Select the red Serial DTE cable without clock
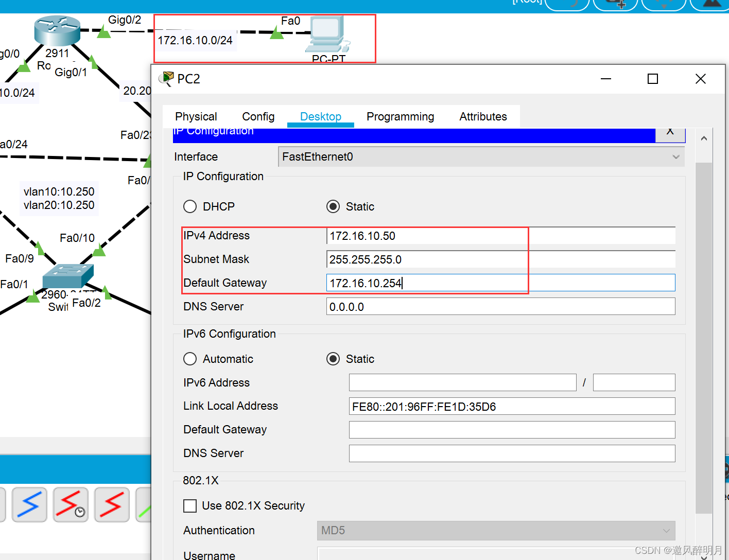 click(x=112, y=504)
